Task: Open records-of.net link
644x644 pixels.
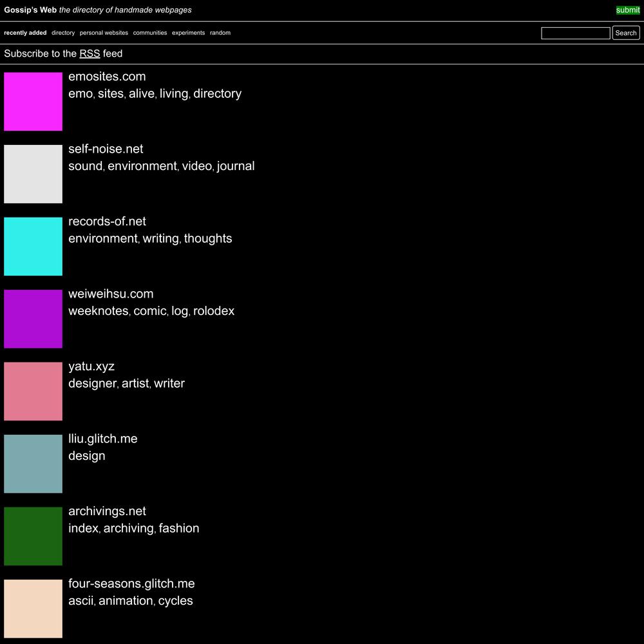Action: click(107, 222)
